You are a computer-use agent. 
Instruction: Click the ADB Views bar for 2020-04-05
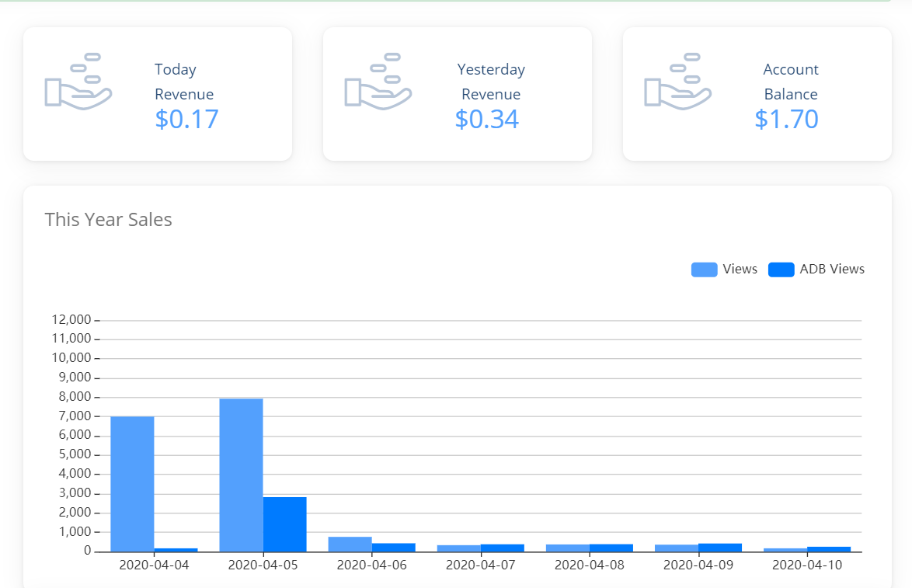(284, 524)
